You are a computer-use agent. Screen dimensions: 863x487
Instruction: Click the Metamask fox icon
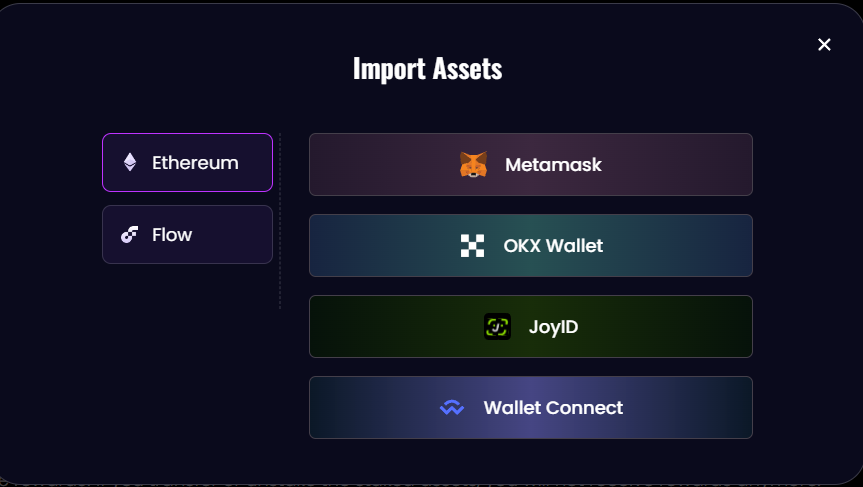click(x=473, y=165)
